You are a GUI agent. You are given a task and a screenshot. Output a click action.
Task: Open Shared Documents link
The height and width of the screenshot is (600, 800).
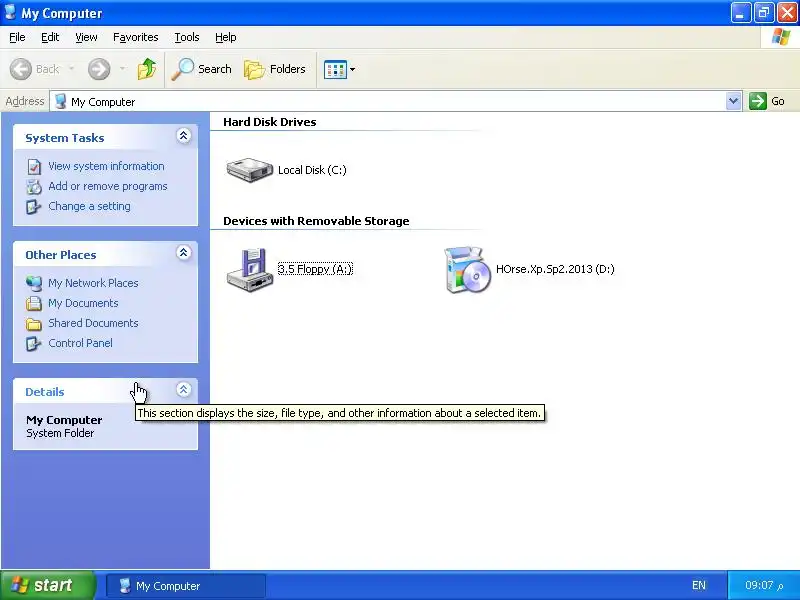(x=93, y=323)
